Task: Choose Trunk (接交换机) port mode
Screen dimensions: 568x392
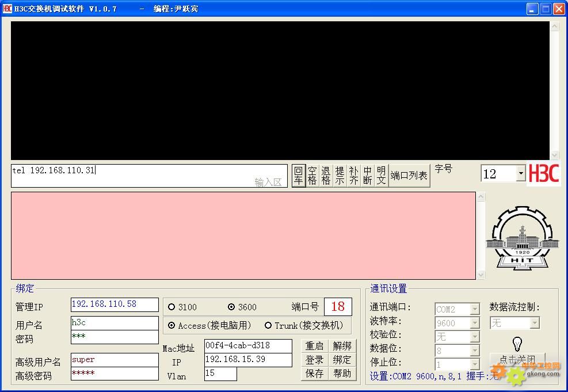Action: (304, 325)
